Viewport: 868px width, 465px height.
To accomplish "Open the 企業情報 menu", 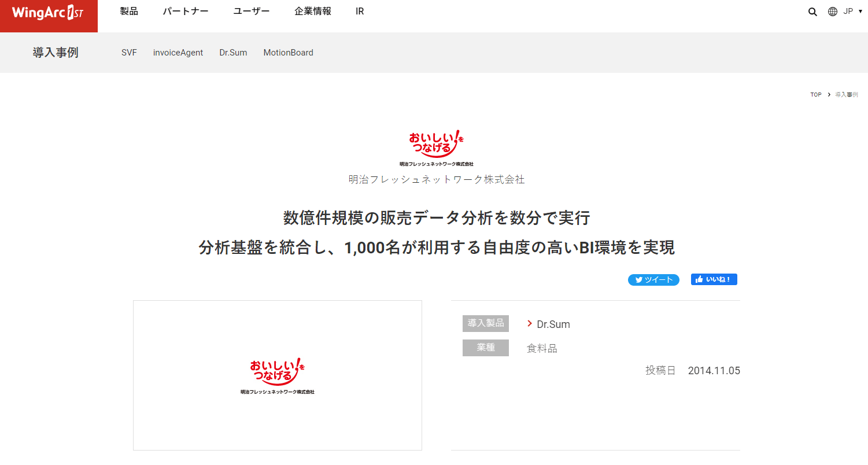I will pos(313,12).
